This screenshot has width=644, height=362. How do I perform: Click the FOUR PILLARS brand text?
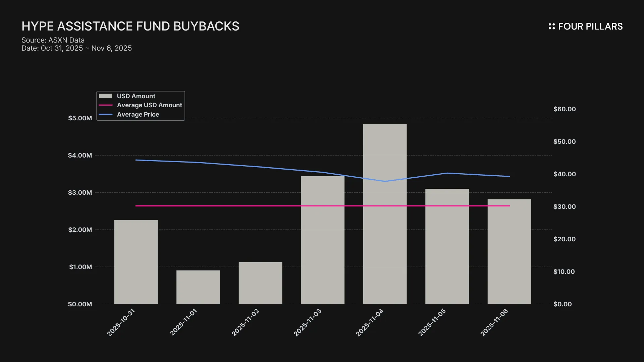(x=590, y=26)
